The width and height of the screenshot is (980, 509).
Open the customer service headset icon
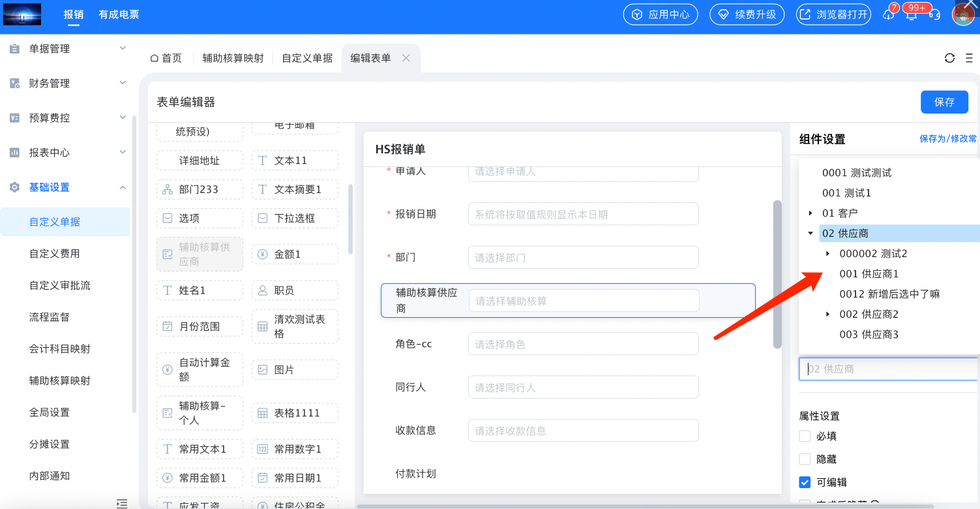click(x=934, y=14)
